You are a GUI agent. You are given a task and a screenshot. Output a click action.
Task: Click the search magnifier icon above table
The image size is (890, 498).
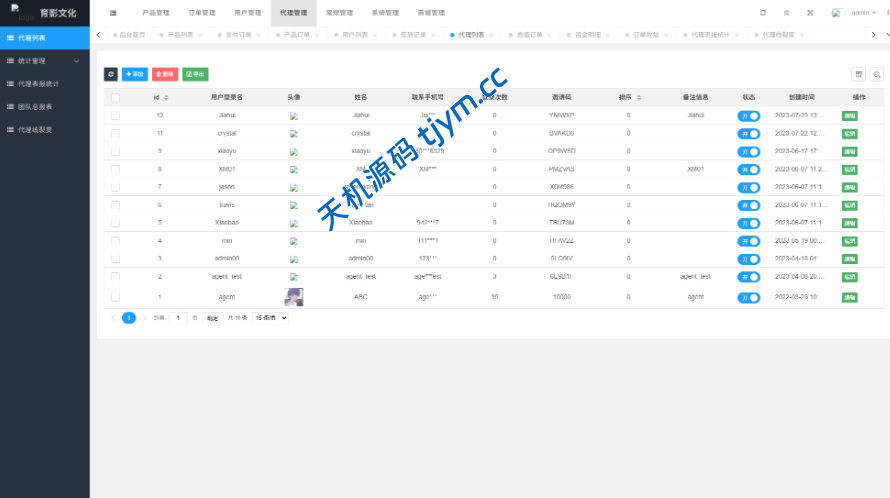point(877,74)
